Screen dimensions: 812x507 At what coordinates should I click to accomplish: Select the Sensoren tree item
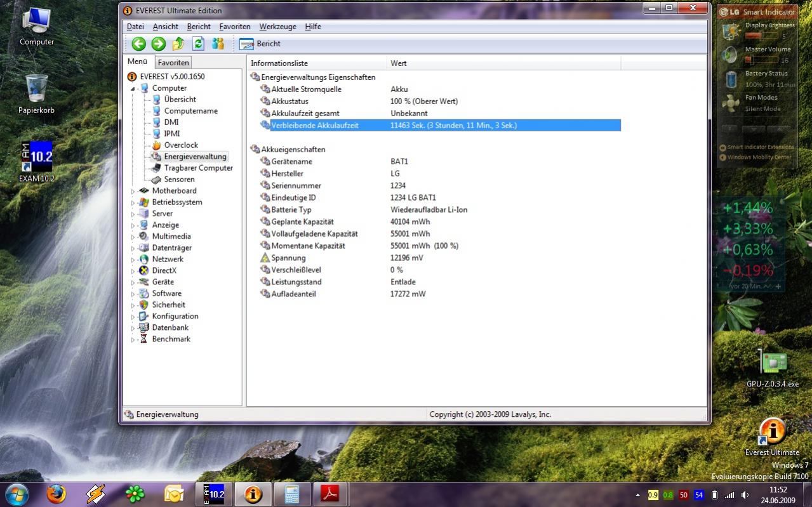[179, 179]
